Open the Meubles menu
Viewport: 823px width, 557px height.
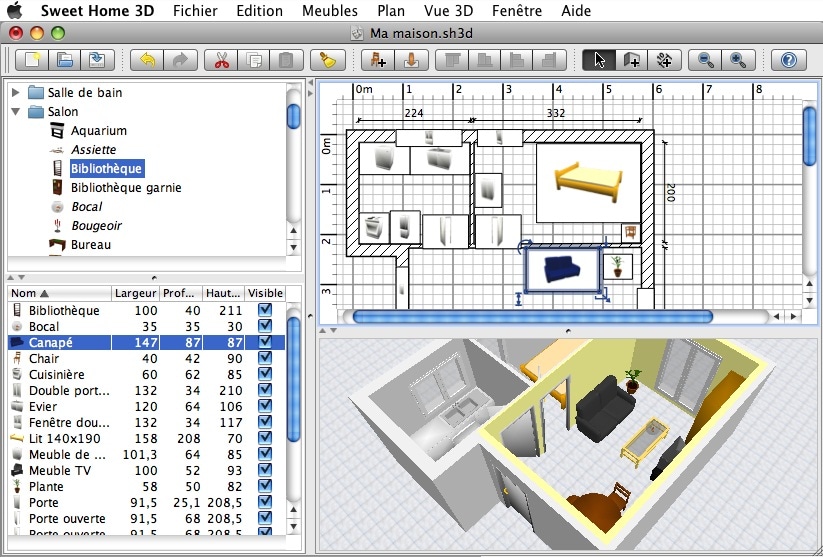330,10
